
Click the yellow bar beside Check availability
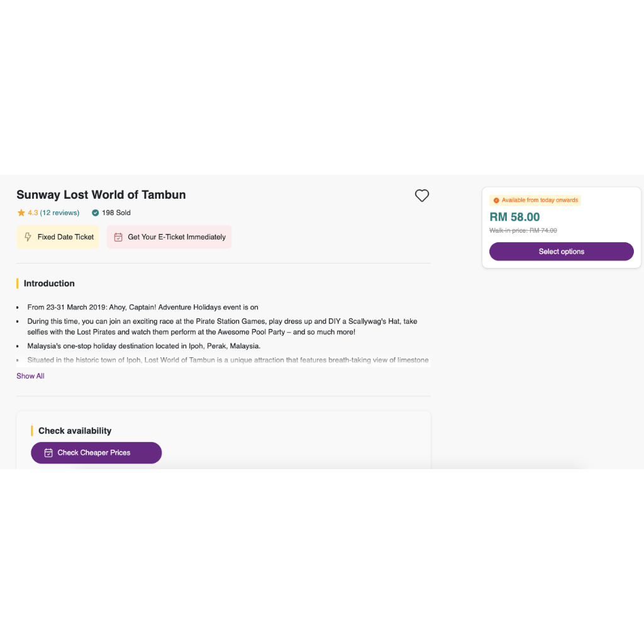coord(32,430)
